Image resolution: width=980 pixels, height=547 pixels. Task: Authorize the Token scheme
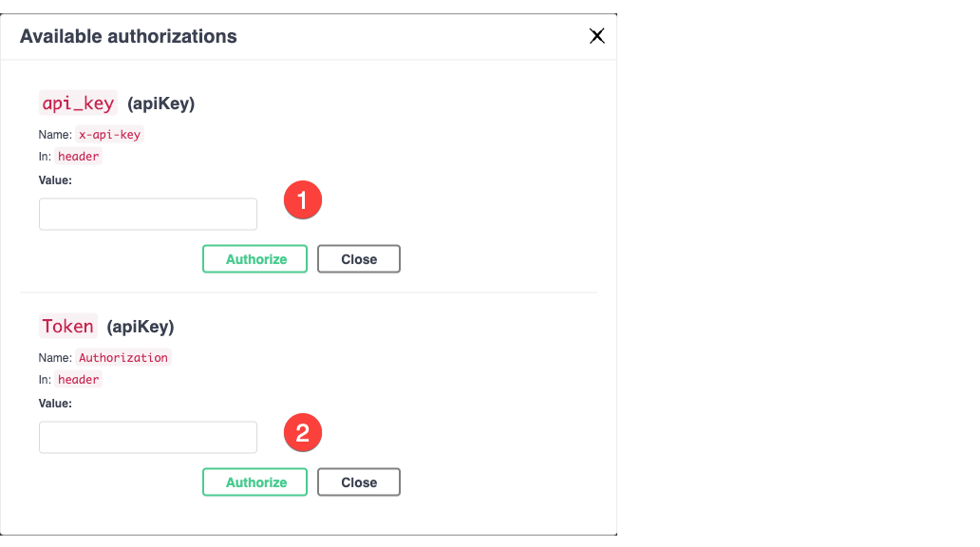click(x=255, y=482)
